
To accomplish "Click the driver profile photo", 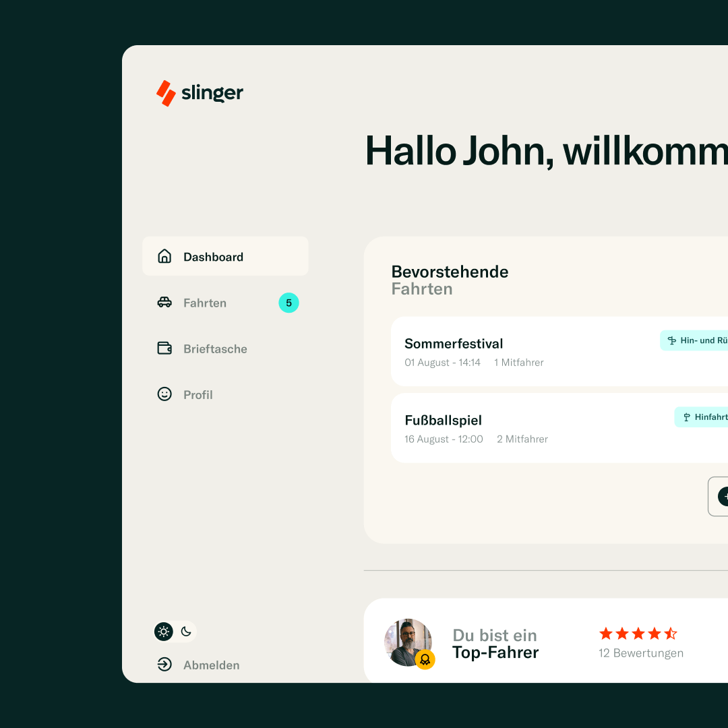I will (408, 642).
